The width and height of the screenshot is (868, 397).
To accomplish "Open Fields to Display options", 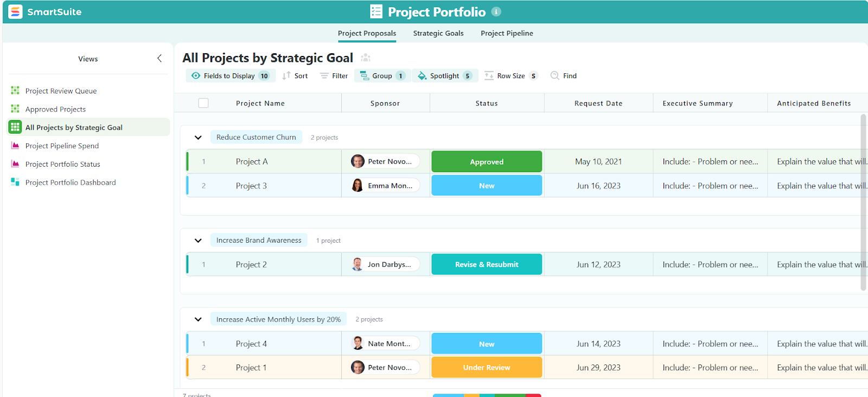I will (x=231, y=75).
